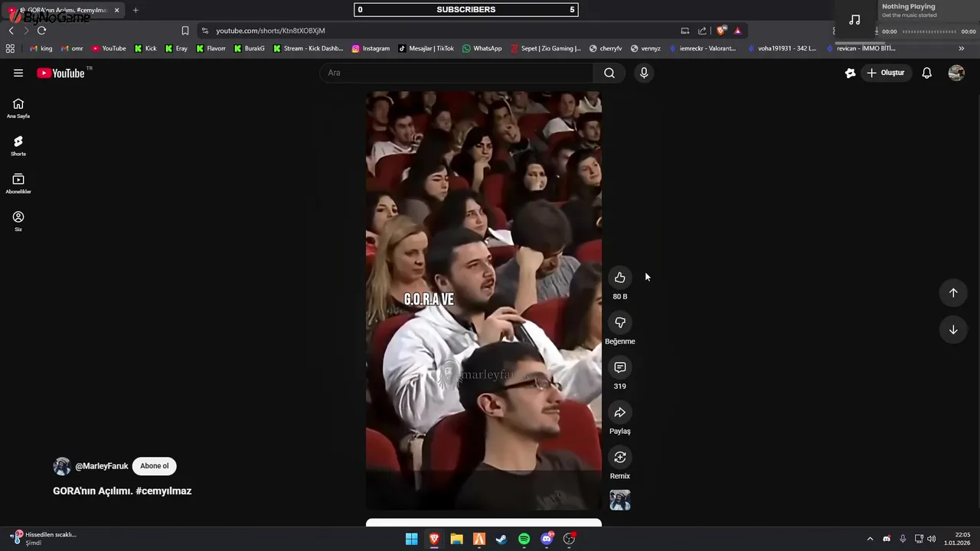This screenshot has width=980, height=551.
Task: Open the account avatar menu
Action: click(956, 73)
